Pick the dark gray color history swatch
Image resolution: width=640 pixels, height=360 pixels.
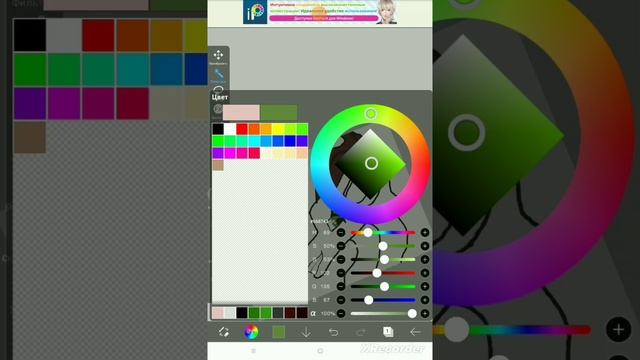[278, 313]
